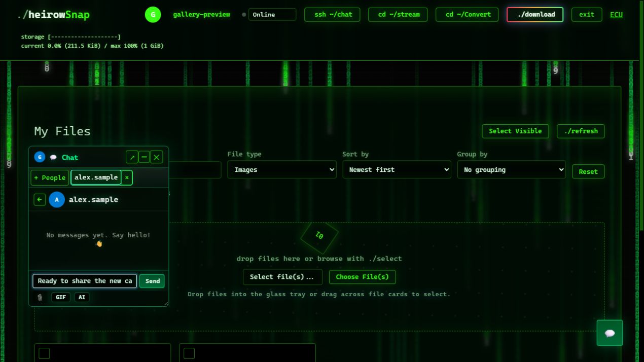
Task: Tick the first file card checkbox
Action: pyautogui.click(x=44, y=353)
